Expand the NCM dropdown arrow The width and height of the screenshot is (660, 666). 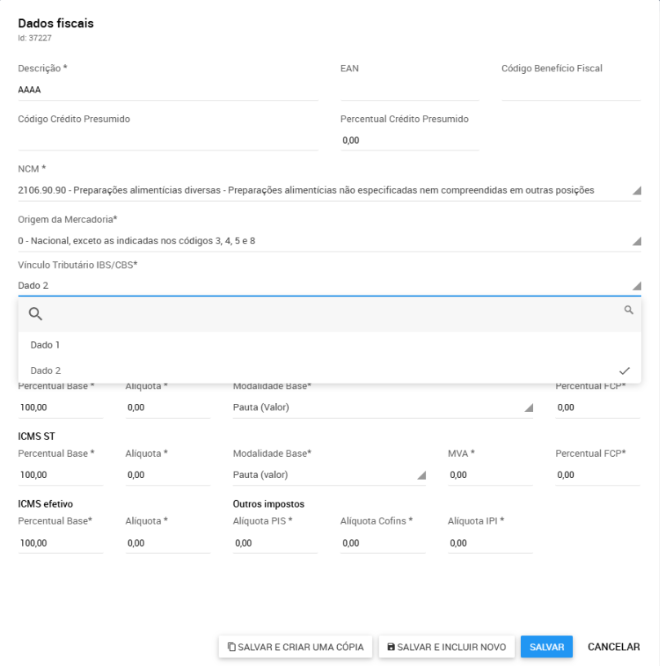pyautogui.click(x=636, y=190)
